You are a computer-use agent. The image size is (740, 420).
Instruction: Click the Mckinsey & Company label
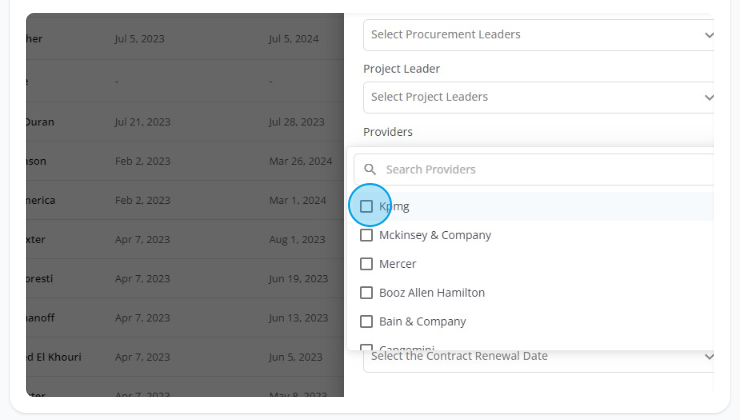point(435,235)
